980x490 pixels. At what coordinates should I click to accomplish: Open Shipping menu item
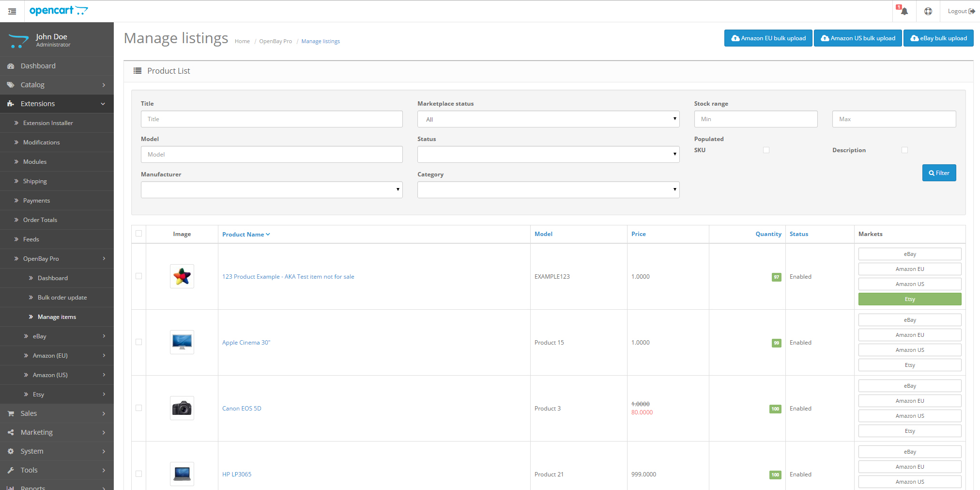[57, 181]
